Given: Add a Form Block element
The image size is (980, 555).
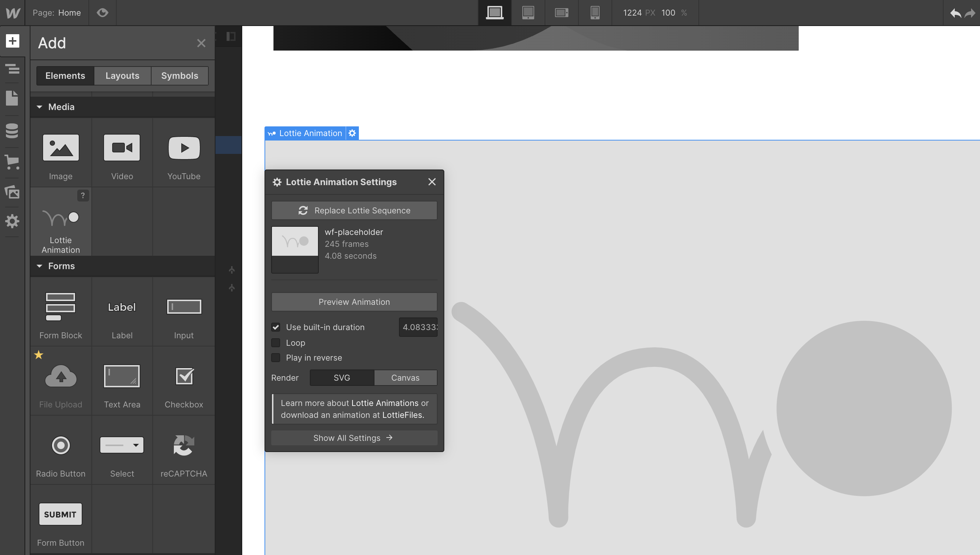Looking at the screenshot, I should coord(61,312).
